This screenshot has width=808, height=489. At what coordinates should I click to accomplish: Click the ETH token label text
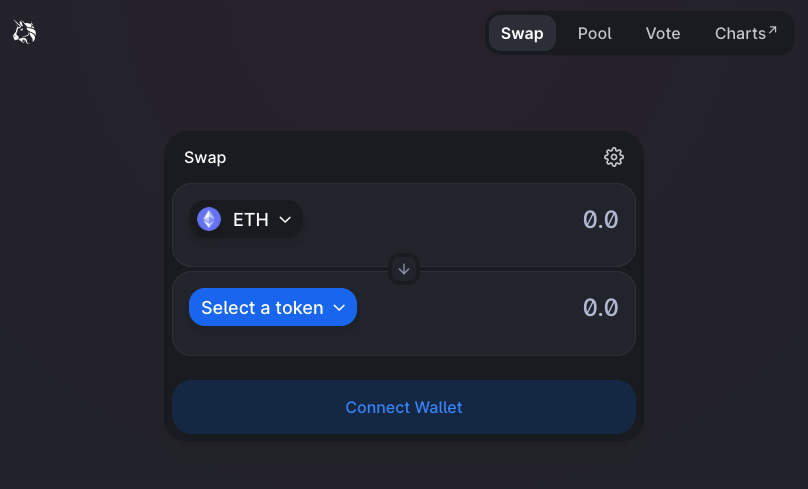tap(250, 220)
